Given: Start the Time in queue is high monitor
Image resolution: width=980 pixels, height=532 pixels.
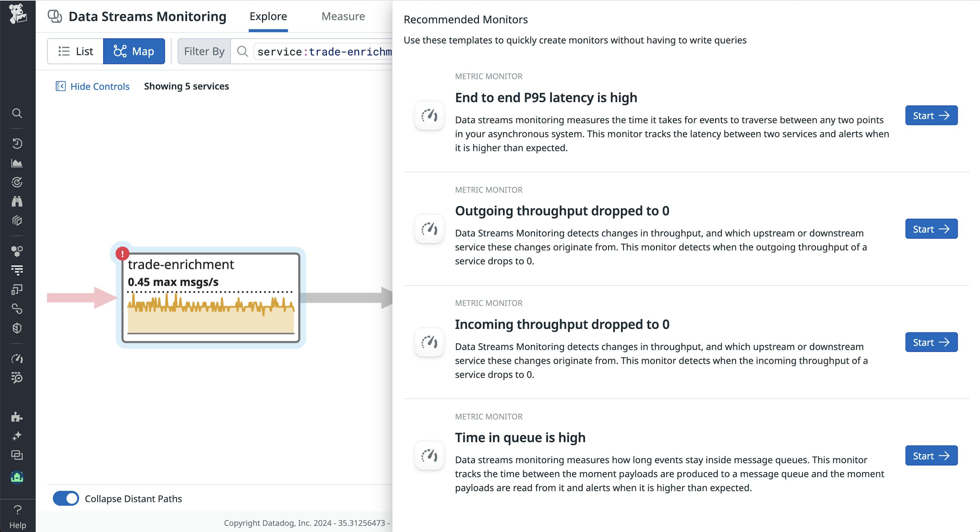Looking at the screenshot, I should pyautogui.click(x=931, y=456).
